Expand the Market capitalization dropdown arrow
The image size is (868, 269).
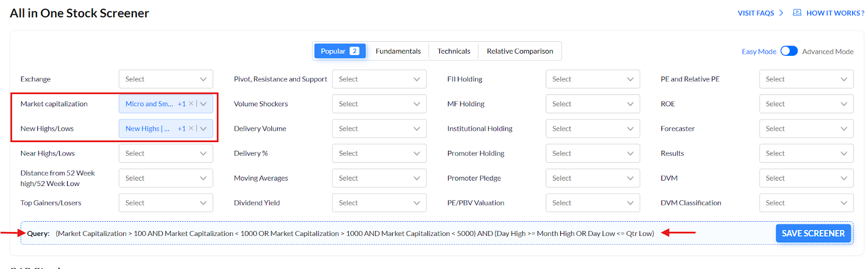tap(203, 104)
